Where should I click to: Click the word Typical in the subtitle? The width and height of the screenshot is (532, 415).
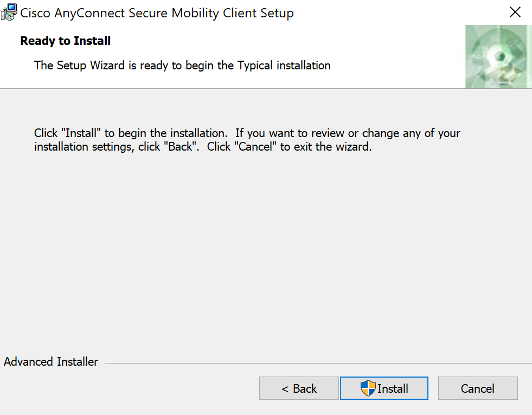255,66
